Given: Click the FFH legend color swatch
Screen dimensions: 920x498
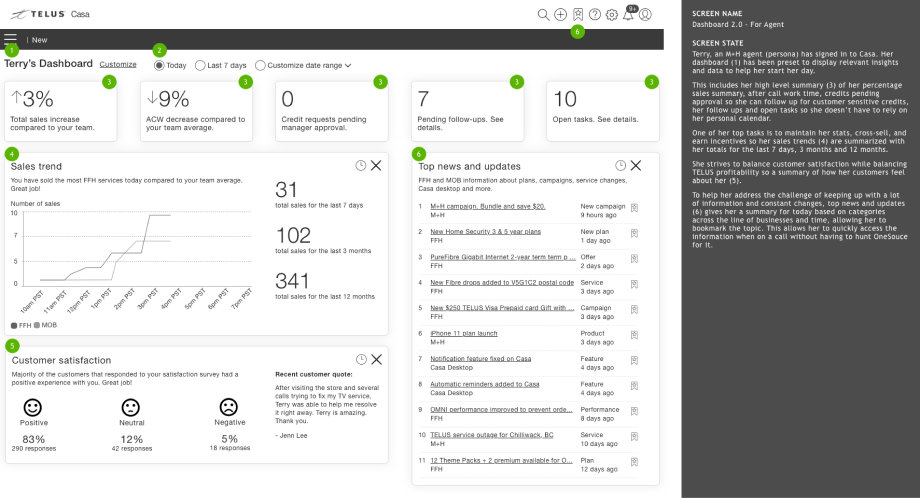Looking at the screenshot, I should [x=14, y=326].
